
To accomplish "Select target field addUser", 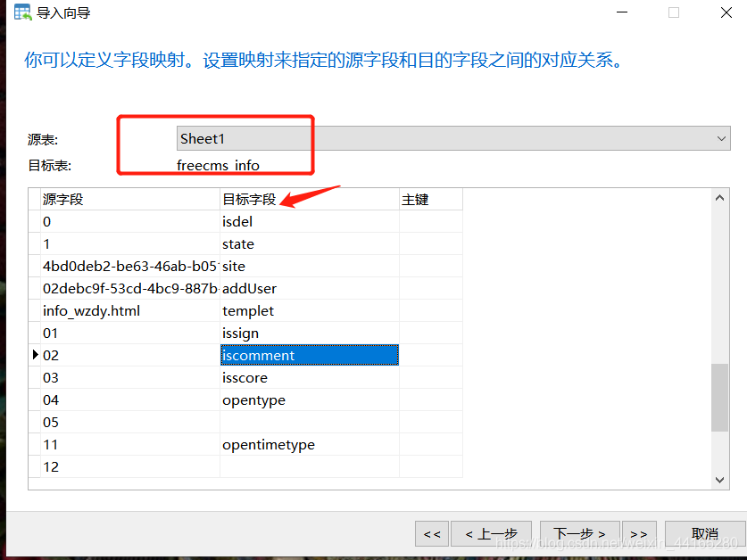I will click(310, 289).
